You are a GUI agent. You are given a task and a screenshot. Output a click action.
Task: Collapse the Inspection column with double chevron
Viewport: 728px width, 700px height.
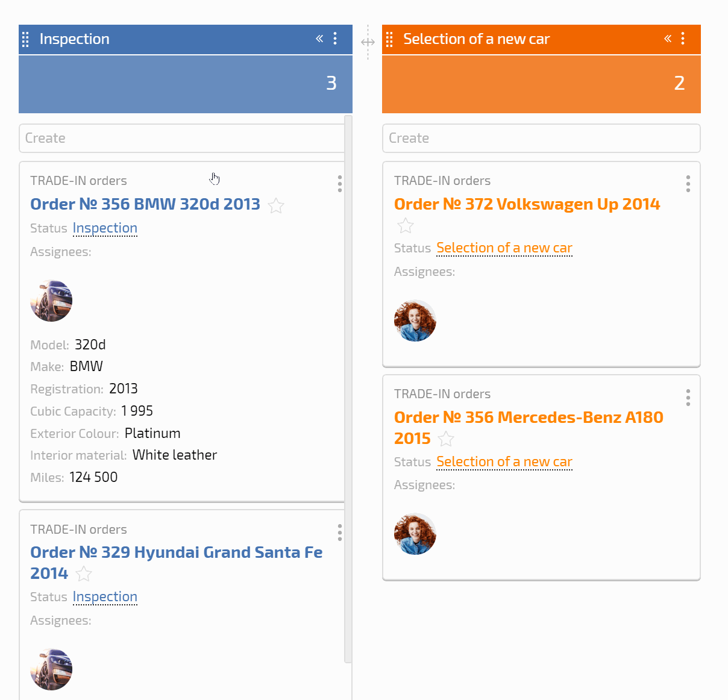click(319, 39)
